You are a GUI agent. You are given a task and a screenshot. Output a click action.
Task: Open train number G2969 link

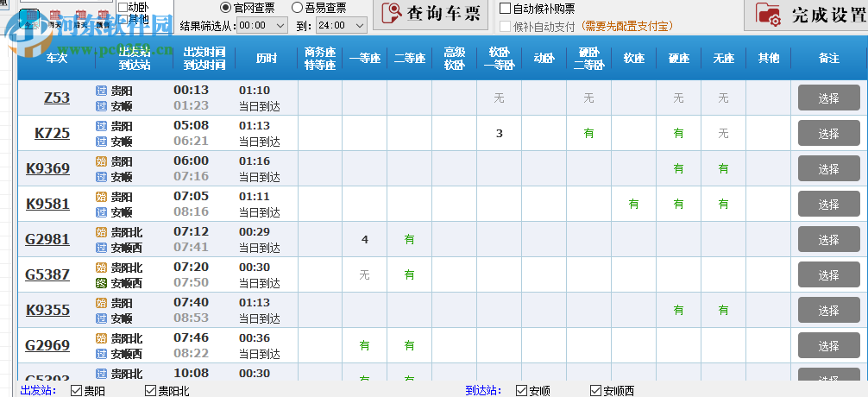point(47,346)
